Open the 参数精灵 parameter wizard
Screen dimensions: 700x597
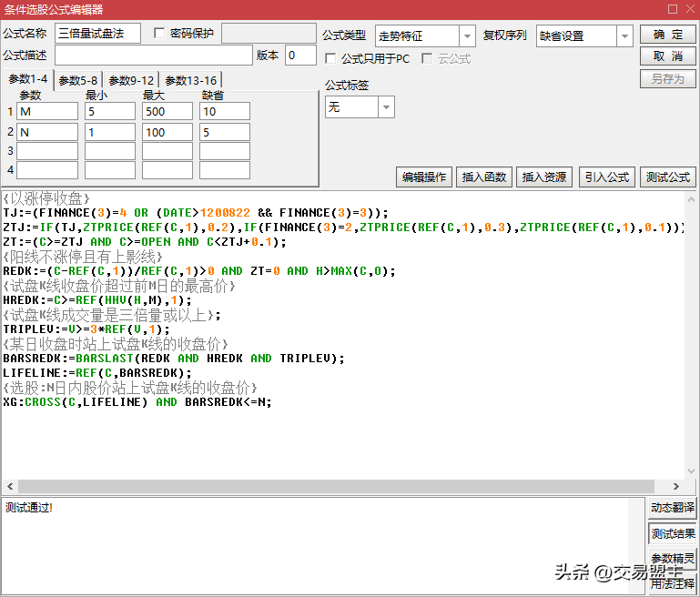tap(673, 558)
